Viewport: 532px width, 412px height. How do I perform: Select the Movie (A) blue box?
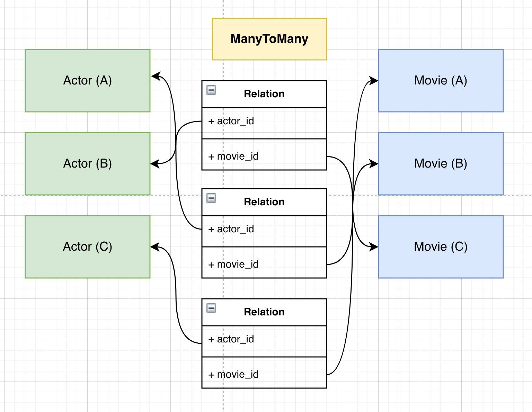point(441,81)
